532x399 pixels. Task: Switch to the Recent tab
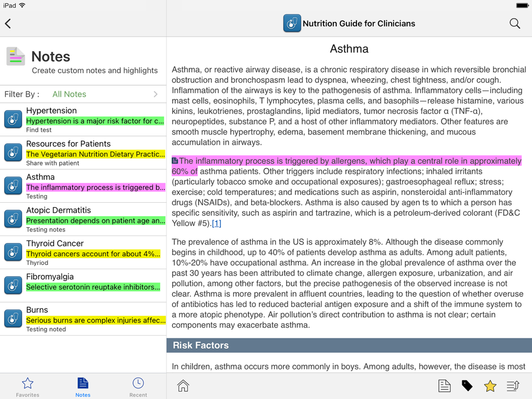tap(138, 387)
